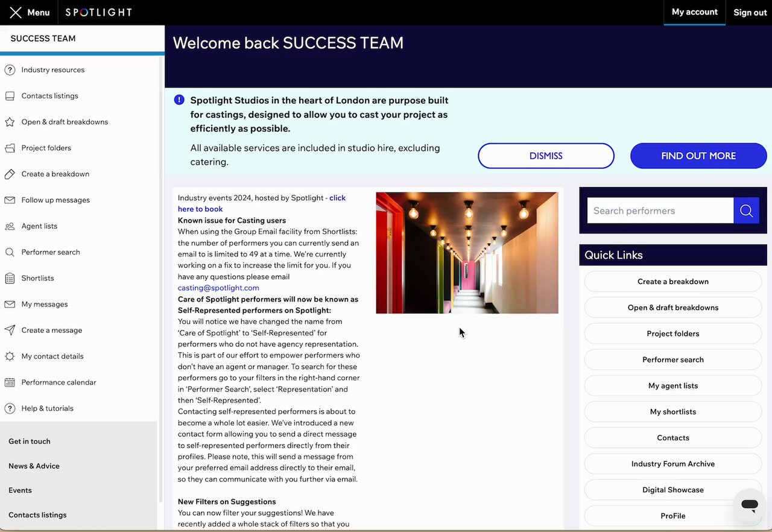Image resolution: width=772 pixels, height=532 pixels.
Task: Click the SUCCESS TEAM sidebar heading
Action: point(43,39)
